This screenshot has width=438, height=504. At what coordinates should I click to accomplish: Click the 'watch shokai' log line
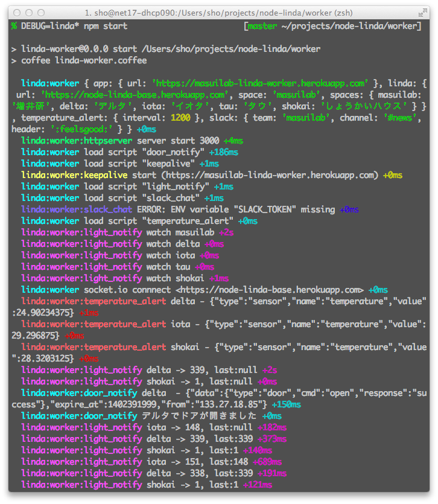(x=125, y=278)
